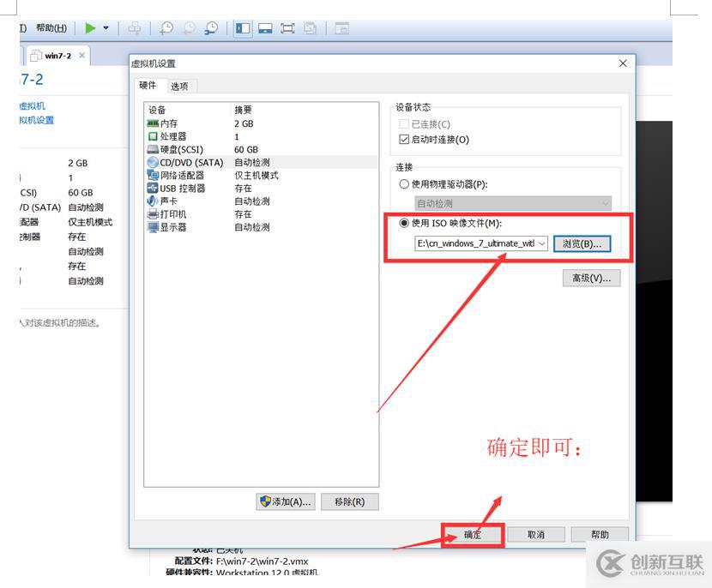
Task: Click the Unity mode toolbar icon
Action: [x=311, y=28]
